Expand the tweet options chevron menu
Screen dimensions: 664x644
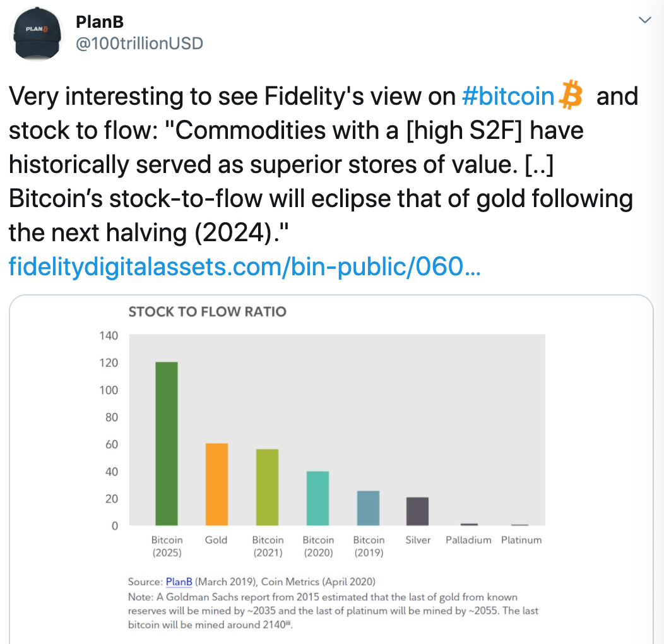pos(644,20)
